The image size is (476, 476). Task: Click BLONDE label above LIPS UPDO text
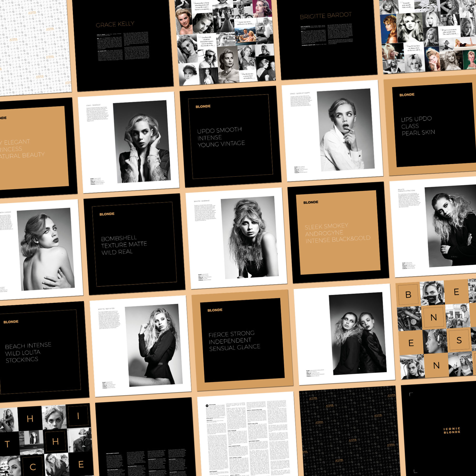407,95
